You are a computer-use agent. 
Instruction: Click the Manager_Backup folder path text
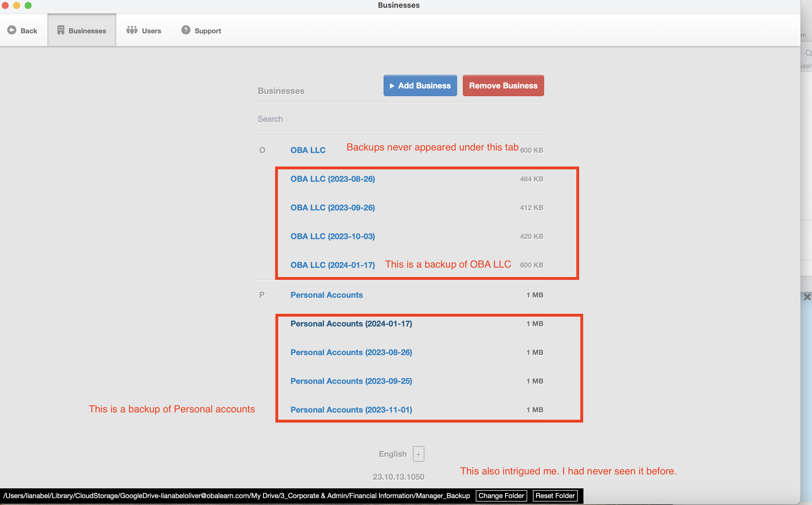[x=237, y=496]
